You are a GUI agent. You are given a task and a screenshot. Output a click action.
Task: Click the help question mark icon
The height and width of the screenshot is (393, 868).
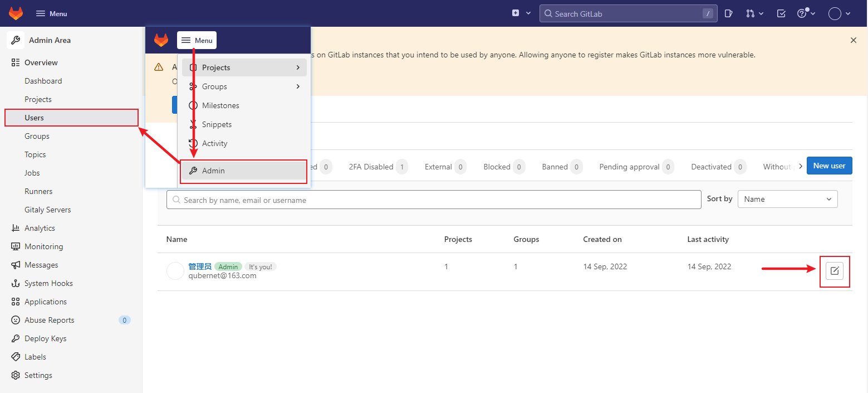pos(806,13)
